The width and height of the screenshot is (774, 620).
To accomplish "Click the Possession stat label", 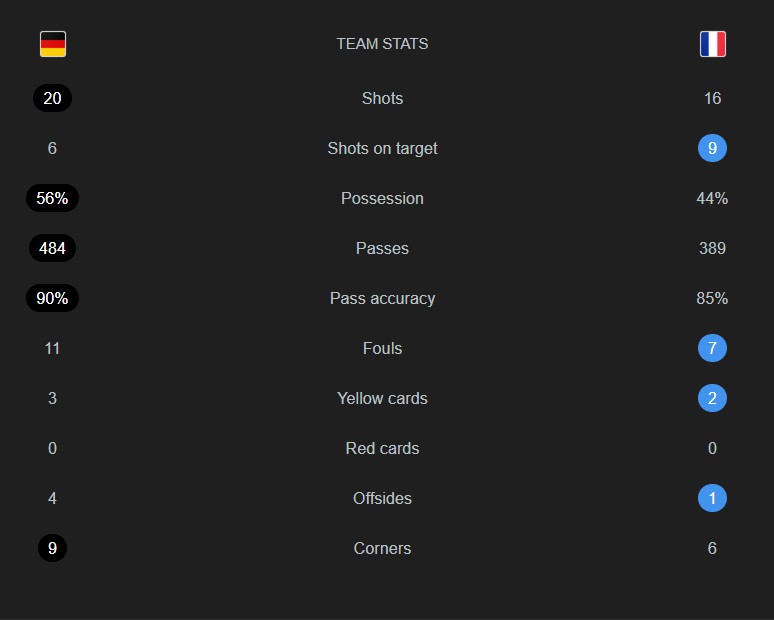I will pyautogui.click(x=382, y=198).
